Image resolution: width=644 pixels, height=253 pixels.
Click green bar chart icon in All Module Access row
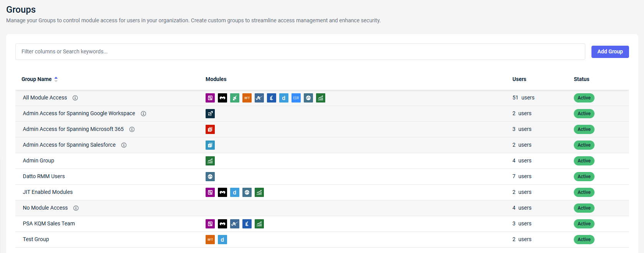(321, 98)
